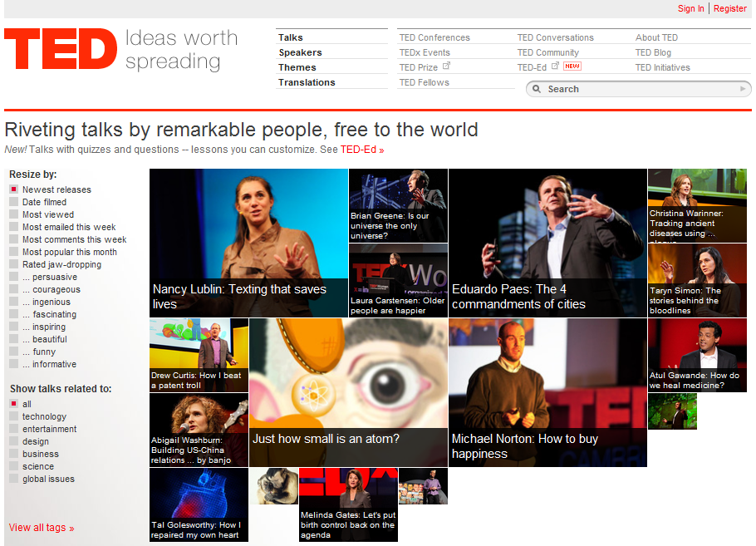Filter talks by entertainment
The image size is (756, 546).
click(x=13, y=429)
